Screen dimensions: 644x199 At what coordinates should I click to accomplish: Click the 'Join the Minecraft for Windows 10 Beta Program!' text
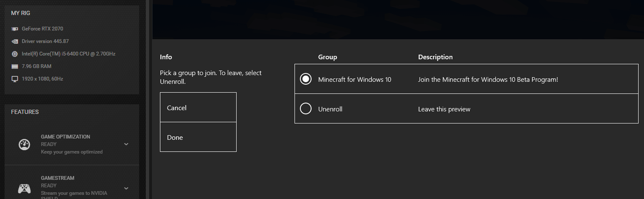tap(488, 79)
